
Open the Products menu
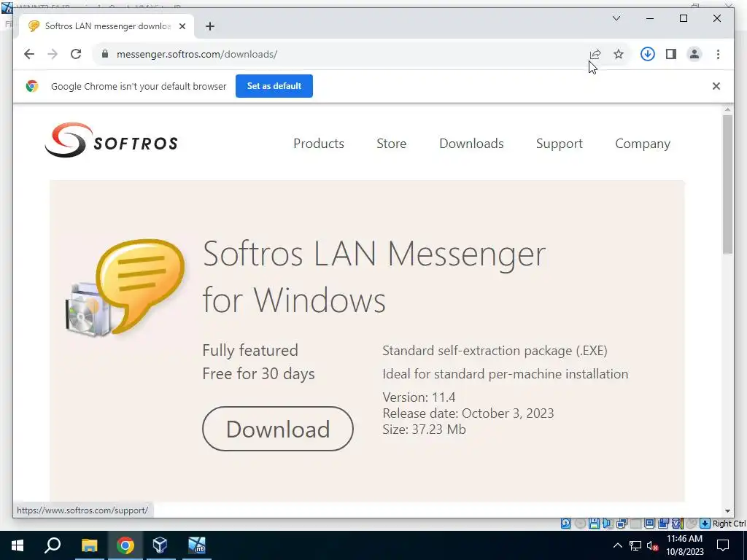319,144
